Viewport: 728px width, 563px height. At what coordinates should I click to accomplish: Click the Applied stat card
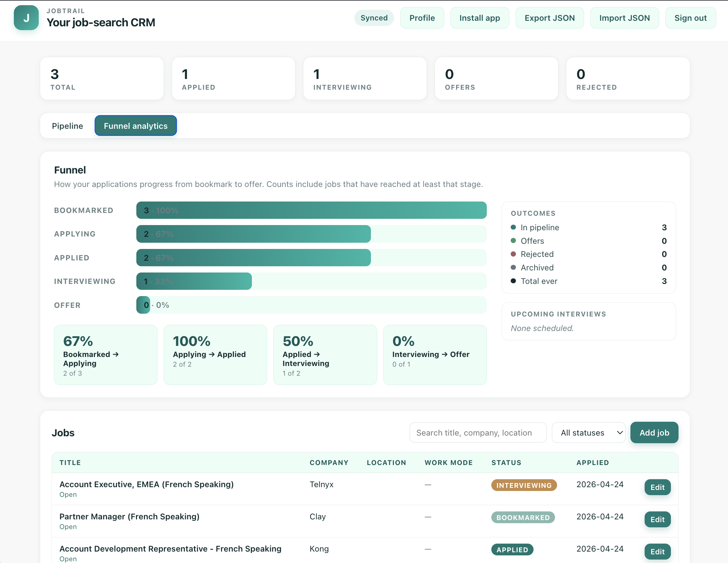[233, 79]
